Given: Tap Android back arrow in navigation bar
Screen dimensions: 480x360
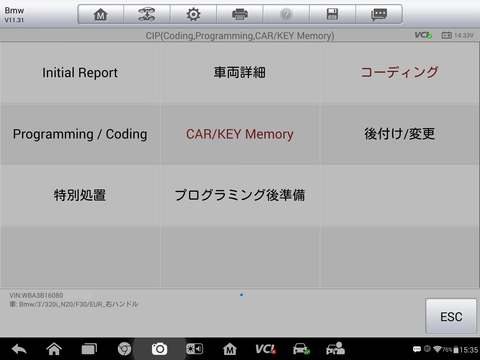Looking at the screenshot, I should point(19,349).
